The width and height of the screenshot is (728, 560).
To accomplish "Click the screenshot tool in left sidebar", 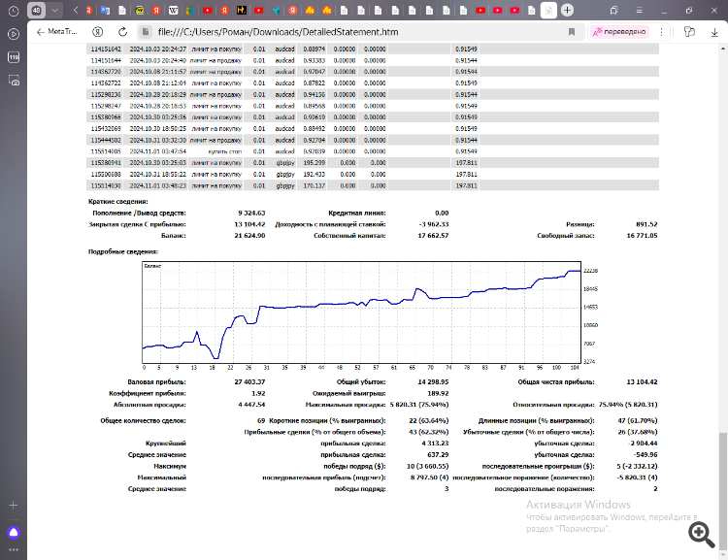I will (14, 82).
